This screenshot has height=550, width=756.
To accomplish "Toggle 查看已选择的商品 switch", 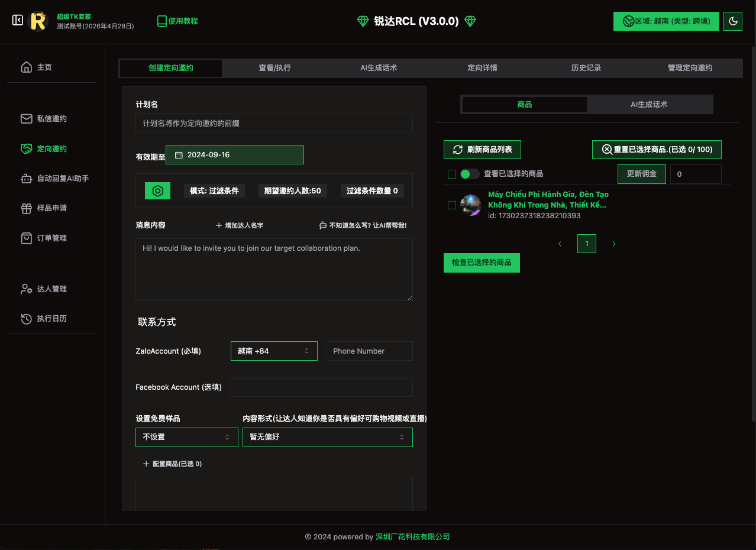I will [x=470, y=174].
